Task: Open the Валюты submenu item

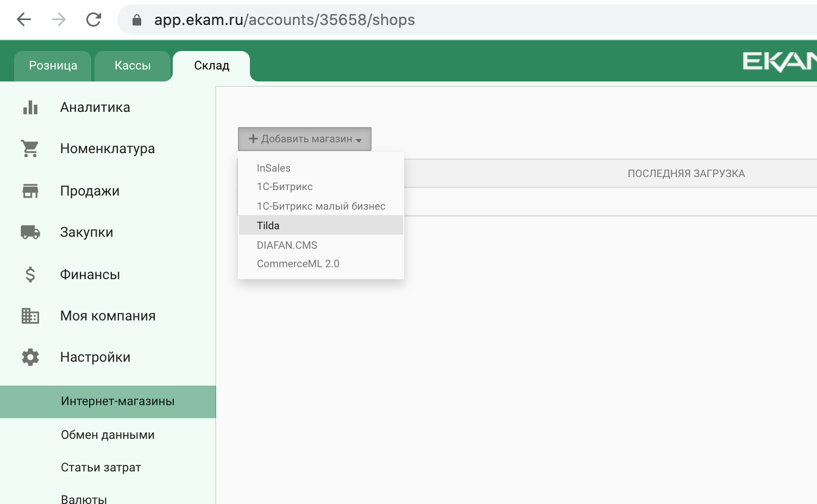Action: point(84,499)
